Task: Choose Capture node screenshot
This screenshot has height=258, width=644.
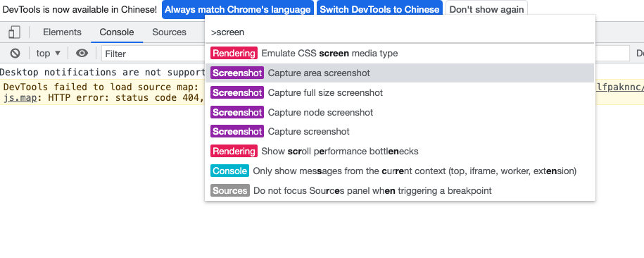Action: (x=399, y=112)
